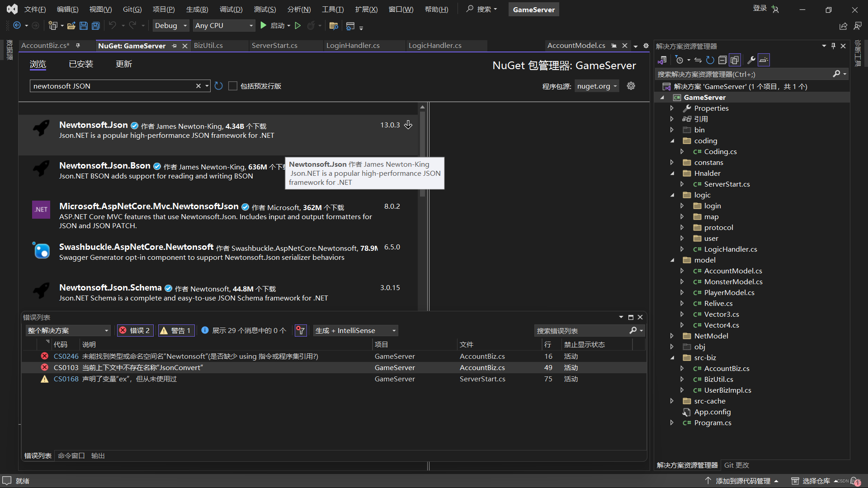
Task: Toggle the Warnings 1 filter button
Action: (x=176, y=331)
